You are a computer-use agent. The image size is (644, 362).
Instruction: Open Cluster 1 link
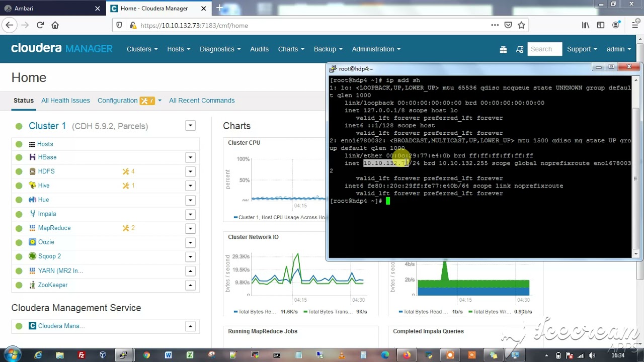pyautogui.click(x=47, y=126)
